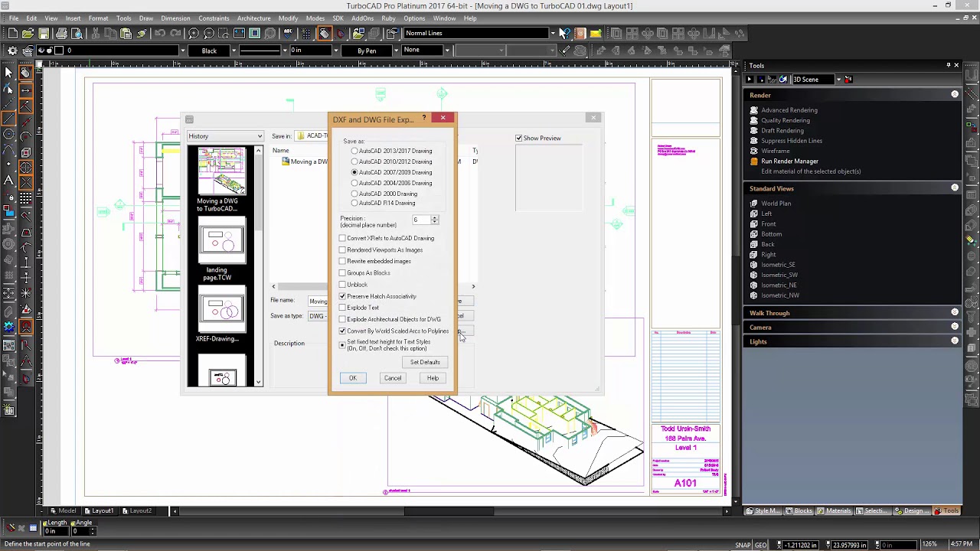
Task: Click the Zoom In magnifier icon
Action: click(194, 33)
